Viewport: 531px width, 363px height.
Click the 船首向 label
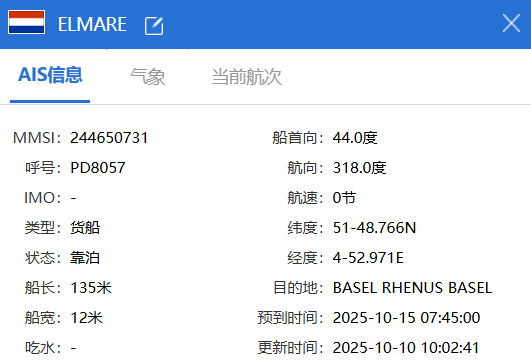pos(298,138)
